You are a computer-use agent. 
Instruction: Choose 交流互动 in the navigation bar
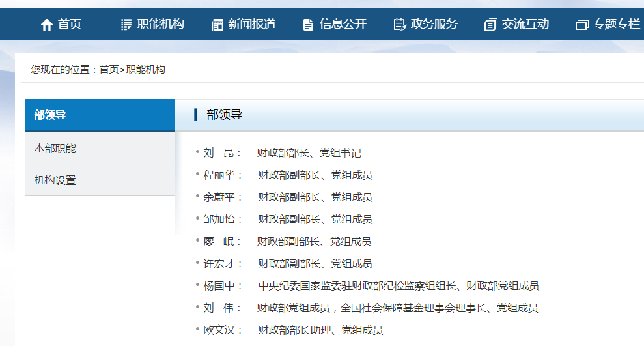pos(525,24)
